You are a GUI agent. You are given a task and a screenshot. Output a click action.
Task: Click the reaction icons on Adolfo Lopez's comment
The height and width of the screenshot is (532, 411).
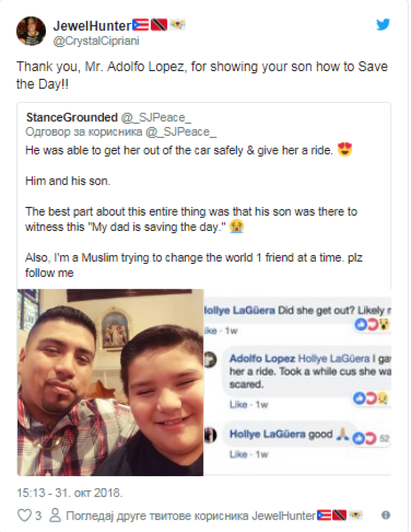pos(370,398)
